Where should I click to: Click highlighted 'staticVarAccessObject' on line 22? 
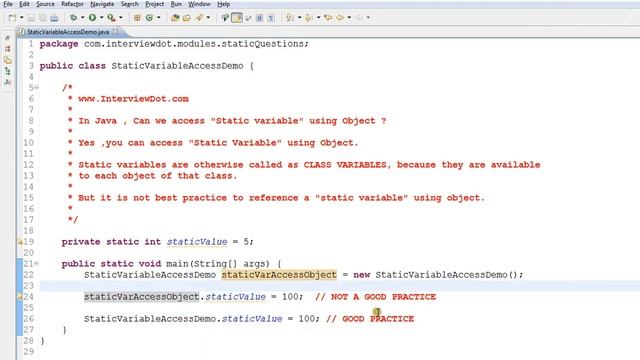(279, 275)
